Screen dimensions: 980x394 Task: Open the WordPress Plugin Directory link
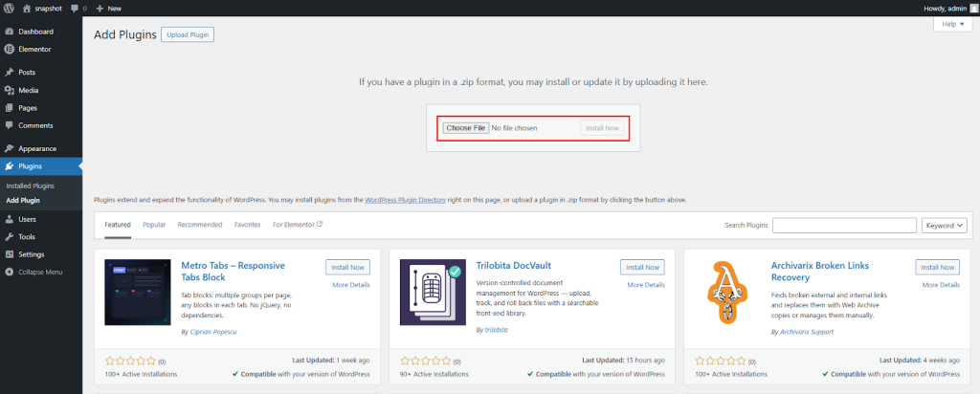pos(405,201)
